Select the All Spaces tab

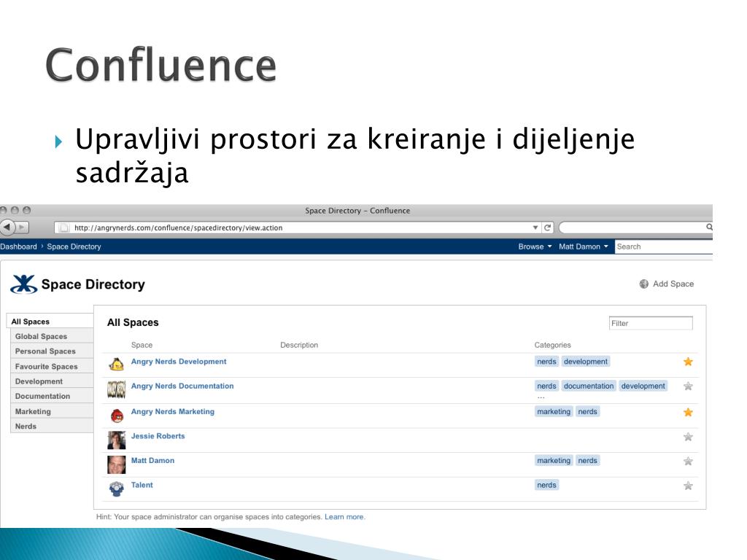coord(50,322)
